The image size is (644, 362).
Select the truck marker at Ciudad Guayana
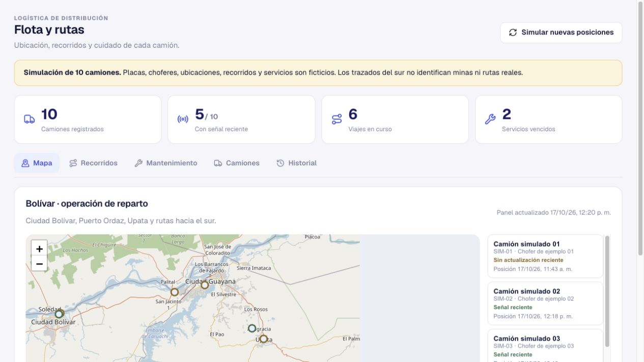click(205, 285)
